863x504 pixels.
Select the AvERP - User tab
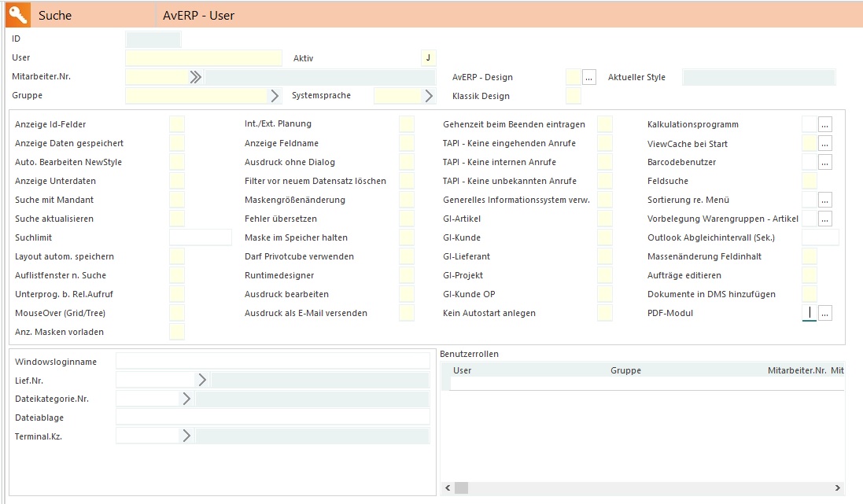[x=198, y=15]
